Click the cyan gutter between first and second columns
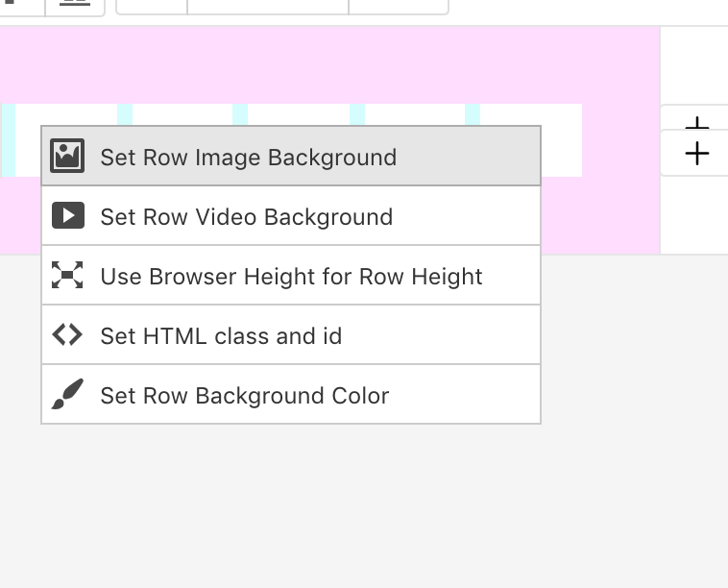The height and width of the screenshot is (588, 728). pos(125,114)
